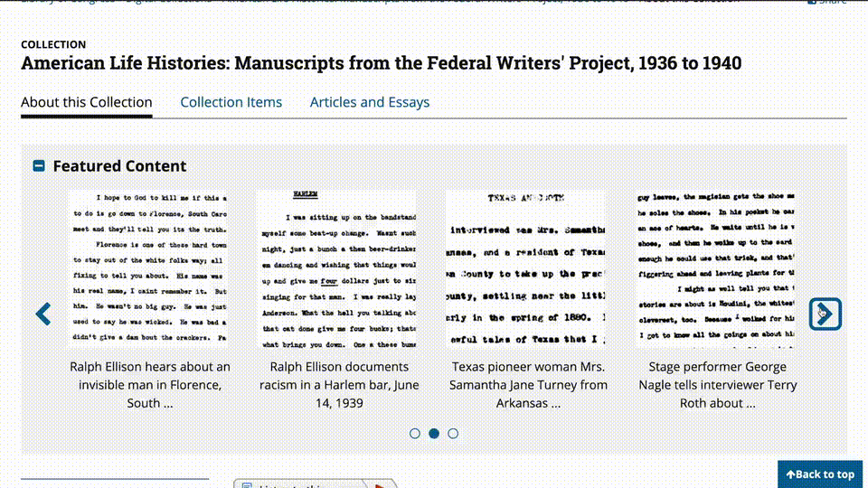Select third carousel page dot
This screenshot has width=868, height=488.
pos(453,433)
